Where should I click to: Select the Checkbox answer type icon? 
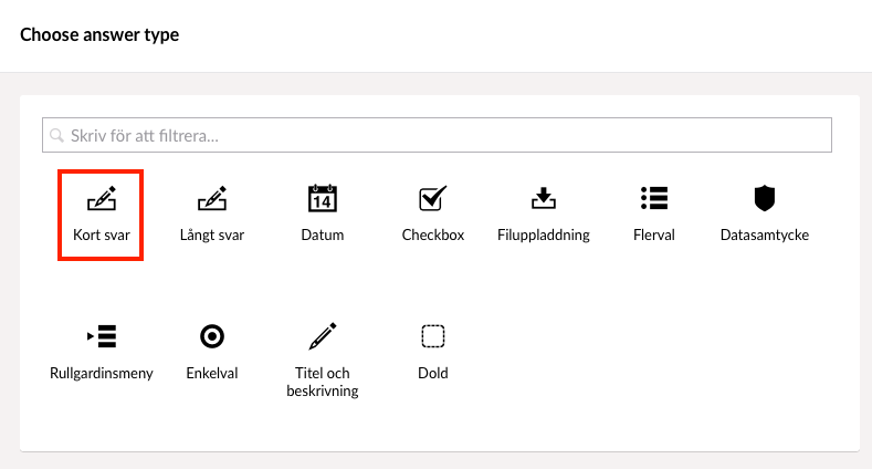pos(433,198)
